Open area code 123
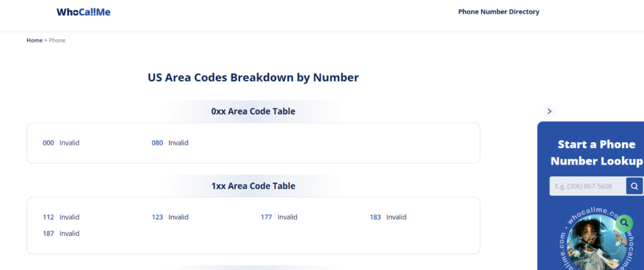The width and height of the screenshot is (644, 270). tap(157, 217)
